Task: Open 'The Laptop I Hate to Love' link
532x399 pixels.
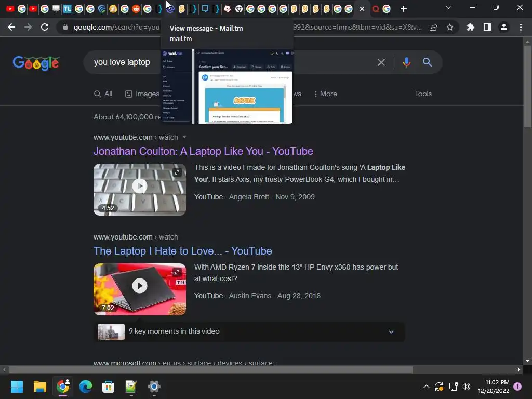Action: pos(182,251)
